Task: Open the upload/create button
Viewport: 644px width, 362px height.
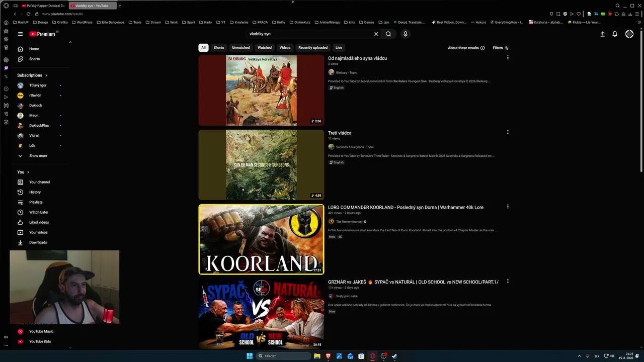Action: [602, 34]
